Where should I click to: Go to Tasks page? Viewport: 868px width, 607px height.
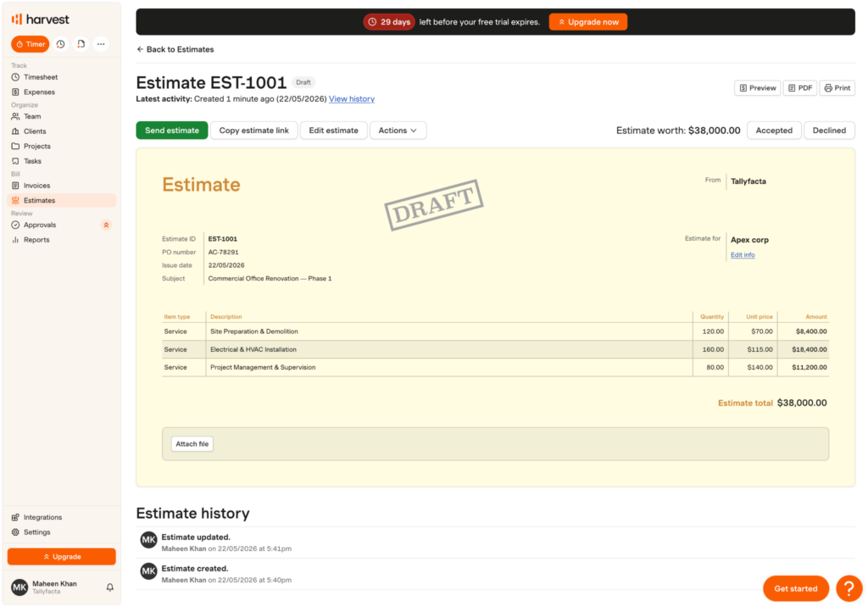[x=61, y=161]
